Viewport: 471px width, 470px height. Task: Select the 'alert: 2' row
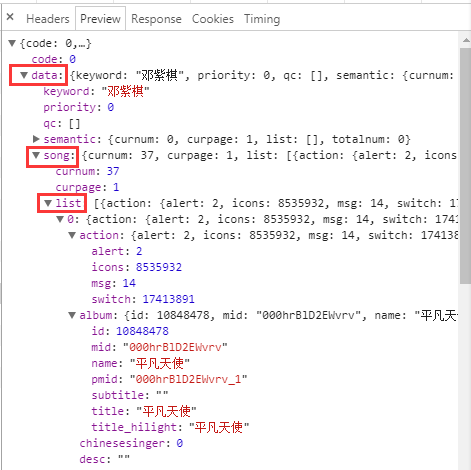(117, 251)
